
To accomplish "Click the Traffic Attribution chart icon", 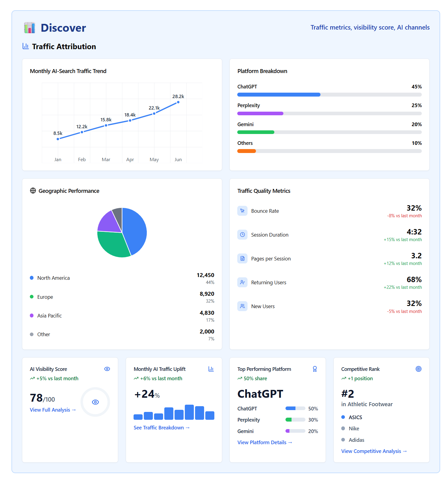I will click(26, 46).
